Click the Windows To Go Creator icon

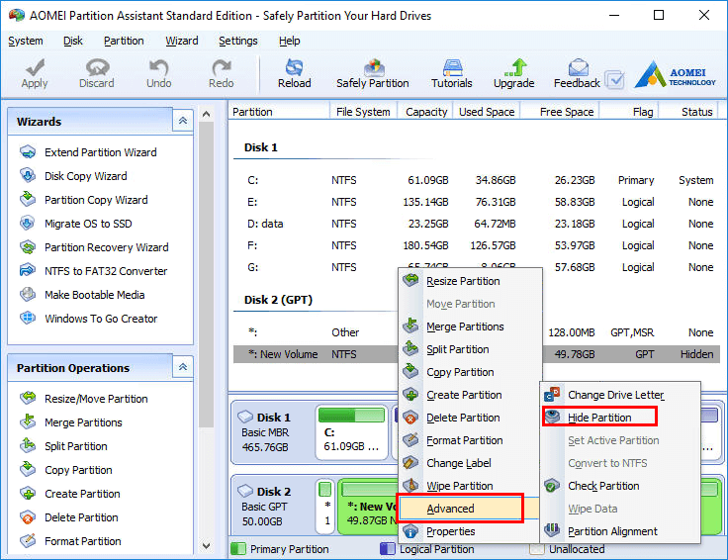coord(28,318)
